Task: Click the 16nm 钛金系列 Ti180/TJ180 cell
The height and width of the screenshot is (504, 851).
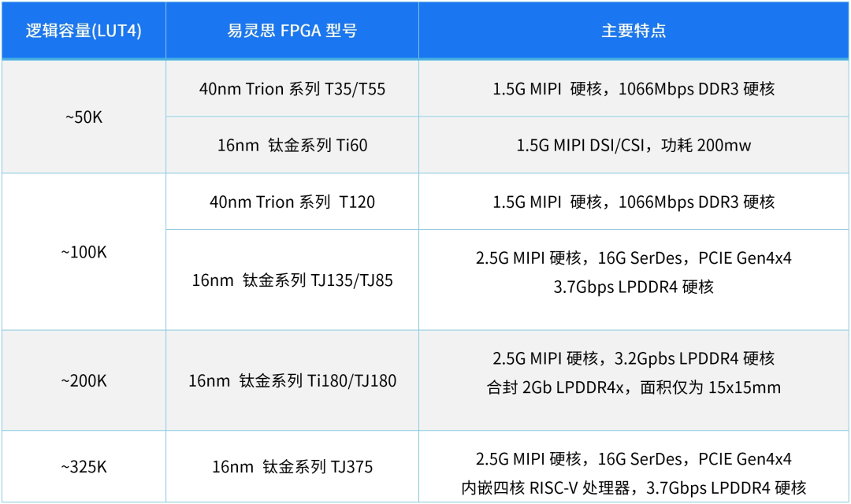Action: (292, 381)
